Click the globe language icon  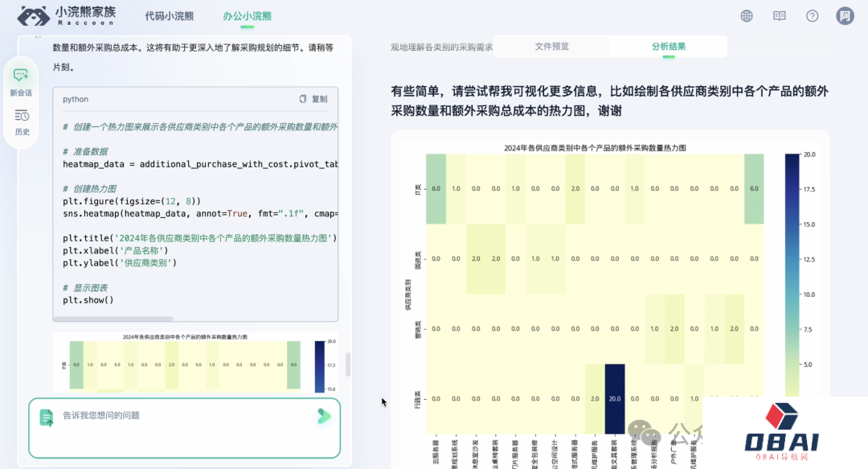[x=747, y=16]
